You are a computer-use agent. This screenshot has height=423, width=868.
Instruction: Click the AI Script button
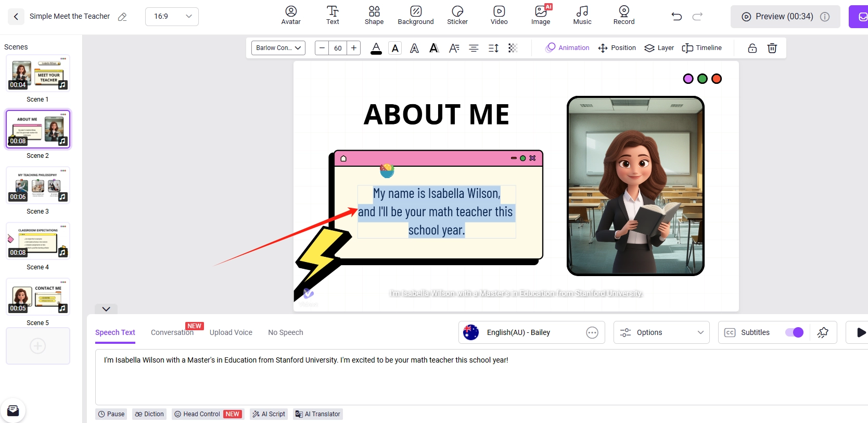click(269, 414)
